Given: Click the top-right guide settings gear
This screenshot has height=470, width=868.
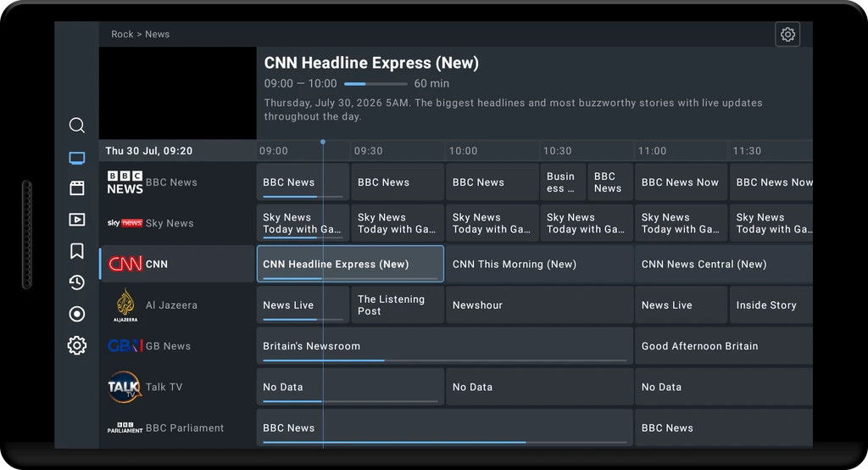Looking at the screenshot, I should (787, 35).
